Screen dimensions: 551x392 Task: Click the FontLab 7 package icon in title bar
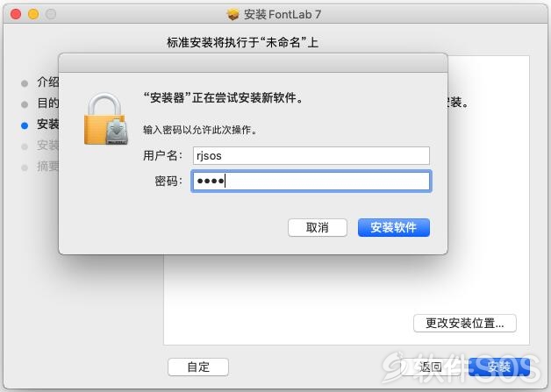(233, 14)
